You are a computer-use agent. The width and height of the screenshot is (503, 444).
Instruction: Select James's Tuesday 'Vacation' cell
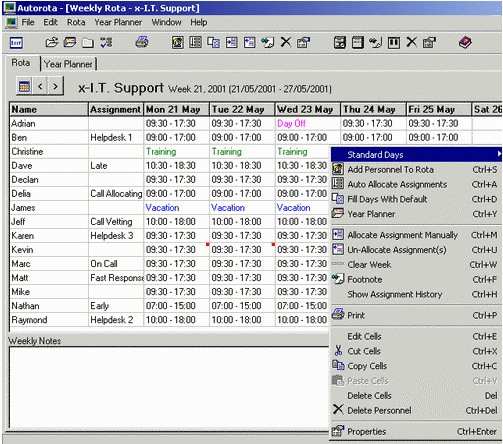tap(242, 208)
